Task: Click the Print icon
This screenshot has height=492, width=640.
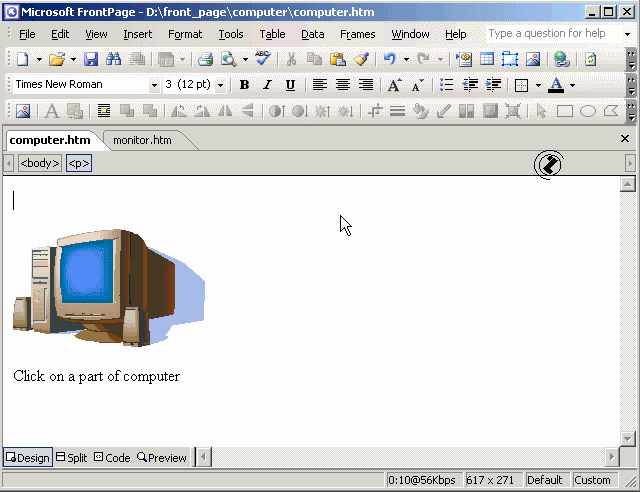Action: pyautogui.click(x=205, y=60)
